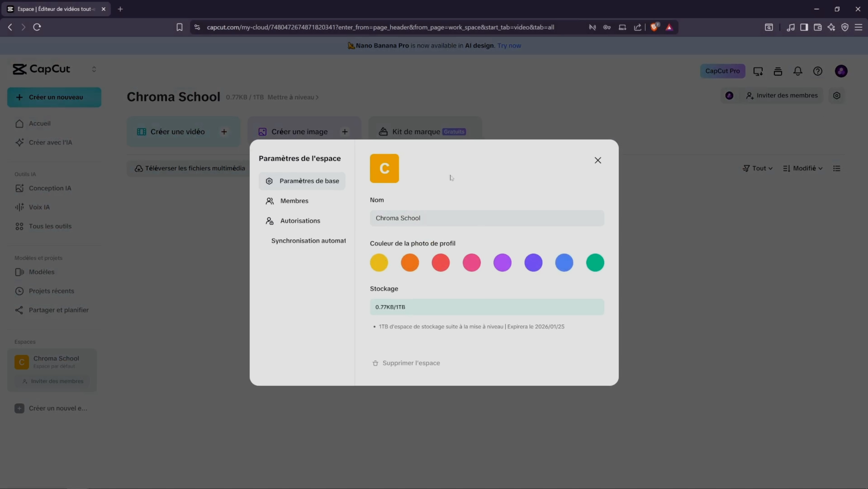Pick the blue profile color swatch

point(564,262)
